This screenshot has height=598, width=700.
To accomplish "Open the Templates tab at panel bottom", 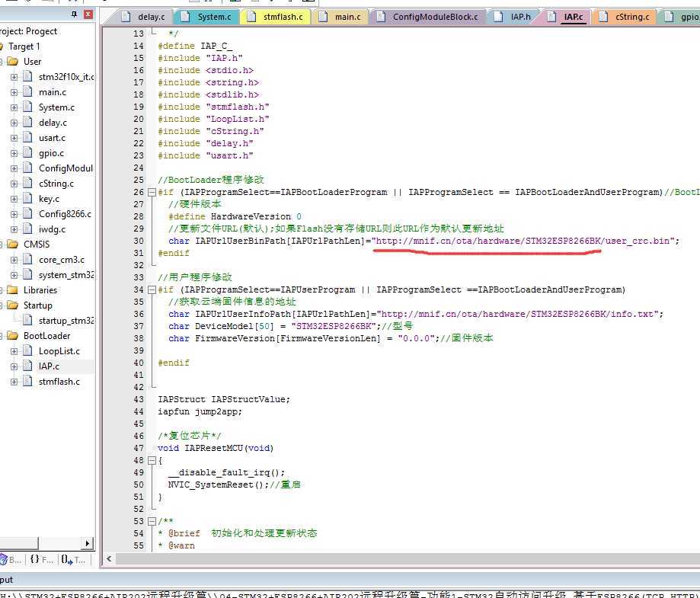I will (73, 559).
